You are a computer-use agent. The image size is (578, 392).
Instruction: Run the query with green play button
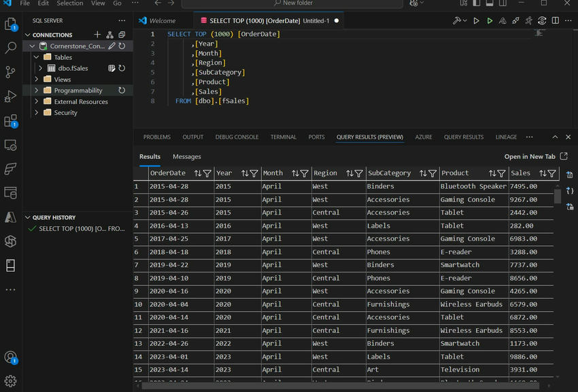click(490, 21)
